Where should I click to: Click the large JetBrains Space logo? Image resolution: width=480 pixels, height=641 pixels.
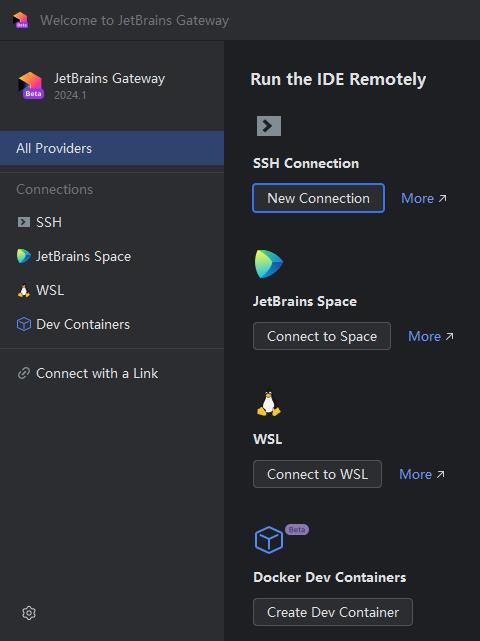pyautogui.click(x=269, y=264)
